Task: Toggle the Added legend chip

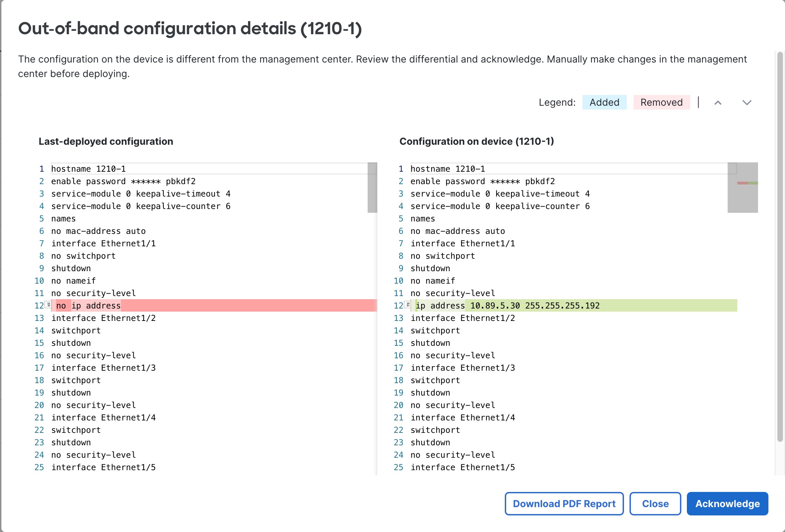Action: tap(604, 102)
